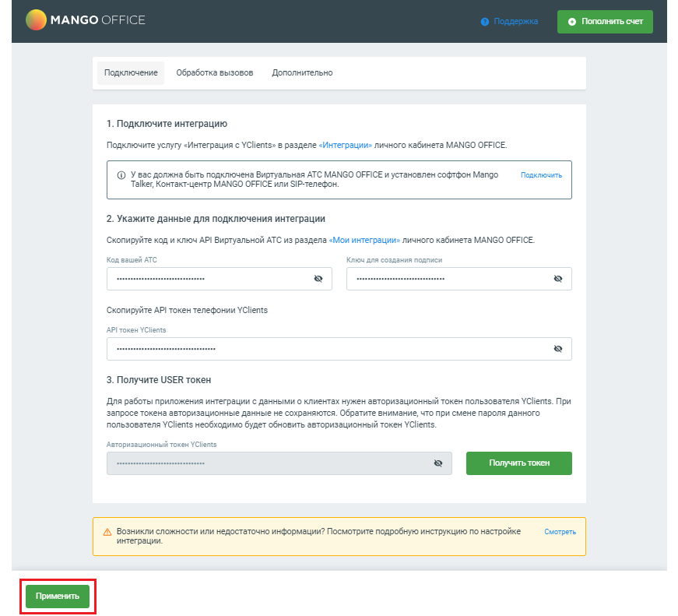678x616 pixels.
Task: Unhide the API токен YClients field
Action: pos(558,349)
